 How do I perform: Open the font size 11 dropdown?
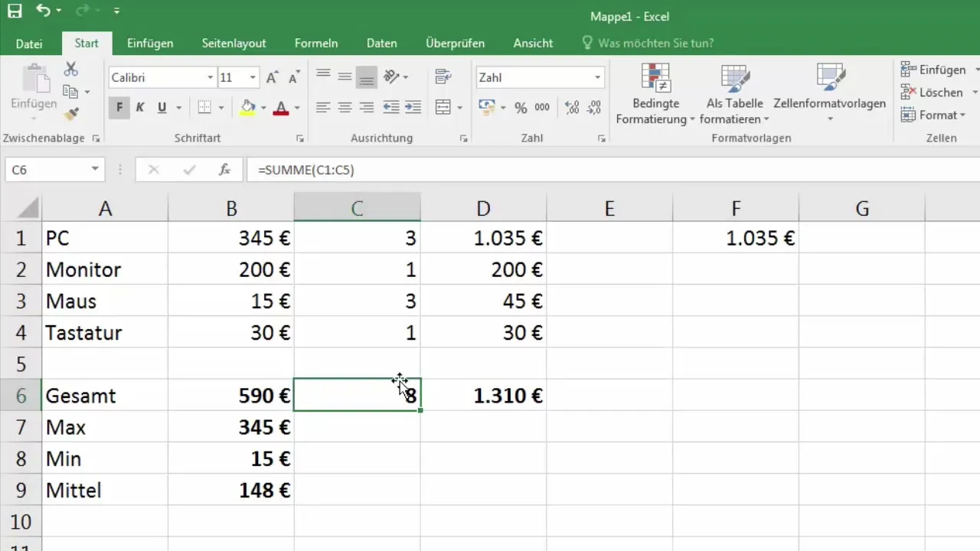click(x=253, y=77)
